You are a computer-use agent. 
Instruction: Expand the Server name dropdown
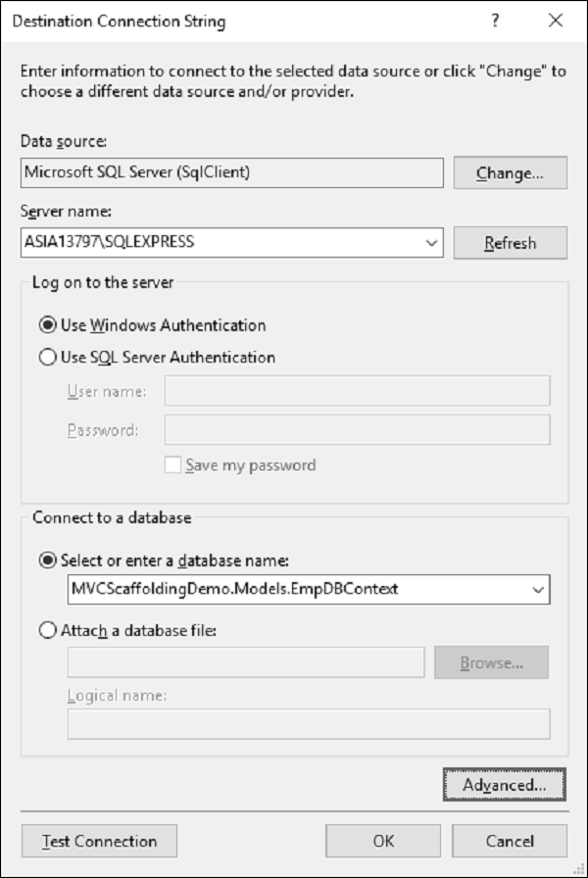click(x=432, y=243)
